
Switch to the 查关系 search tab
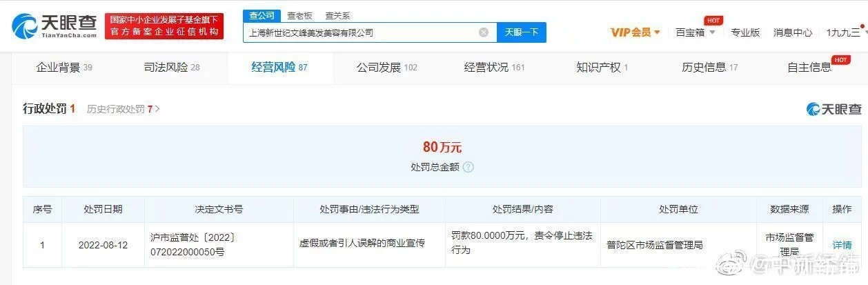point(337,15)
